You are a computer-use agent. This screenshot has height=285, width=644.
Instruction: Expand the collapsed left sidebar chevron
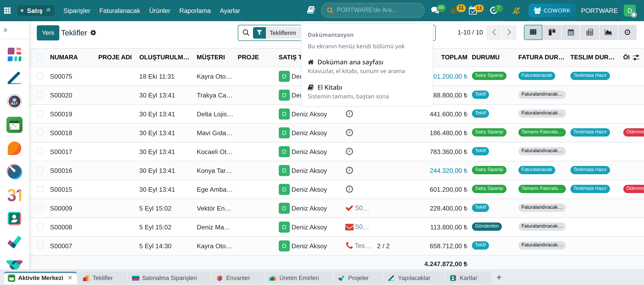[x=6, y=30]
